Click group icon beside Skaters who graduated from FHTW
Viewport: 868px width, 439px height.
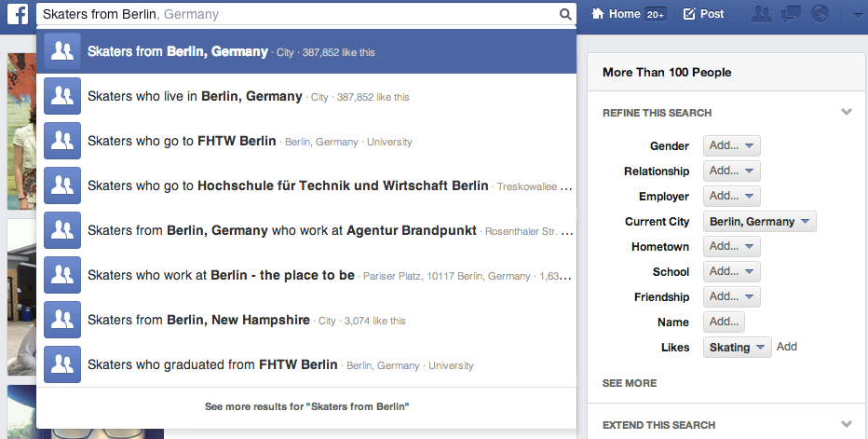pos(62,364)
